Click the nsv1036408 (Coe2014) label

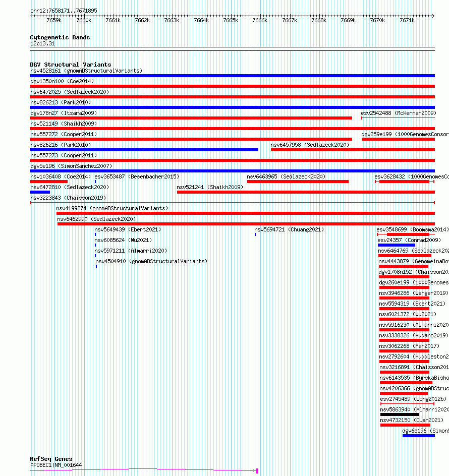[61, 176]
